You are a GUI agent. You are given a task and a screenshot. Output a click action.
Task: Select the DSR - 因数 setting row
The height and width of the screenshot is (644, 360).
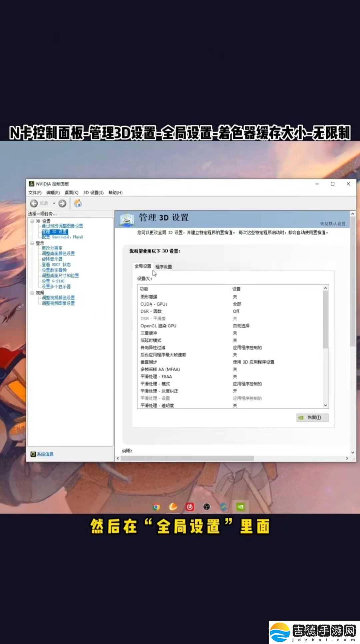click(x=230, y=311)
